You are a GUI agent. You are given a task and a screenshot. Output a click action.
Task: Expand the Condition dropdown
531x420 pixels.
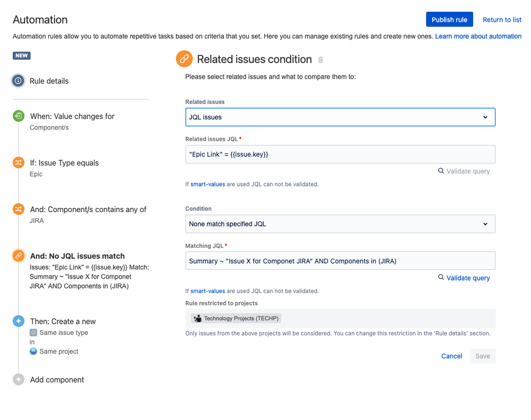[x=340, y=224]
